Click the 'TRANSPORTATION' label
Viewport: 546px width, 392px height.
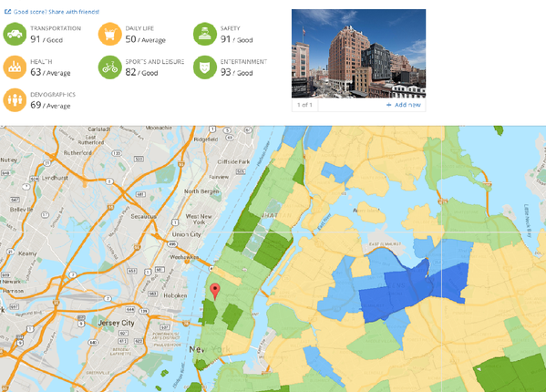pos(56,28)
